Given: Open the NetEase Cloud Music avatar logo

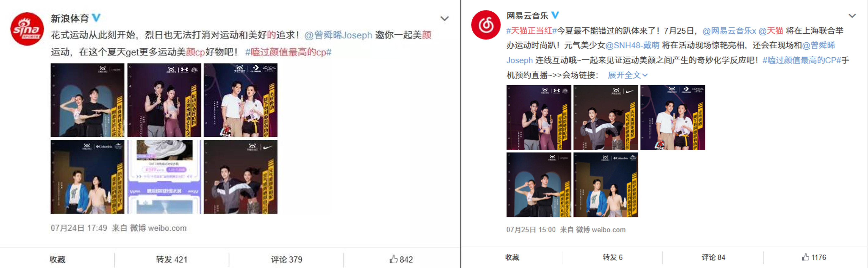Looking at the screenshot, I should click(486, 25).
